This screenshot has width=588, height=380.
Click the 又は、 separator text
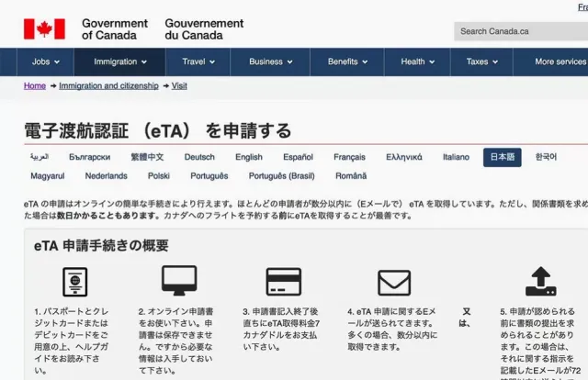(466, 318)
